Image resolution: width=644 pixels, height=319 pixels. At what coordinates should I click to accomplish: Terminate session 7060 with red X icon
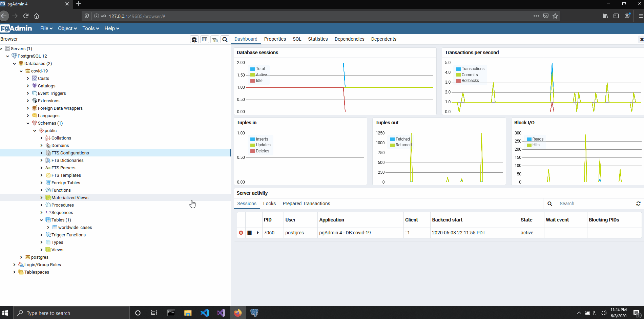[241, 233]
